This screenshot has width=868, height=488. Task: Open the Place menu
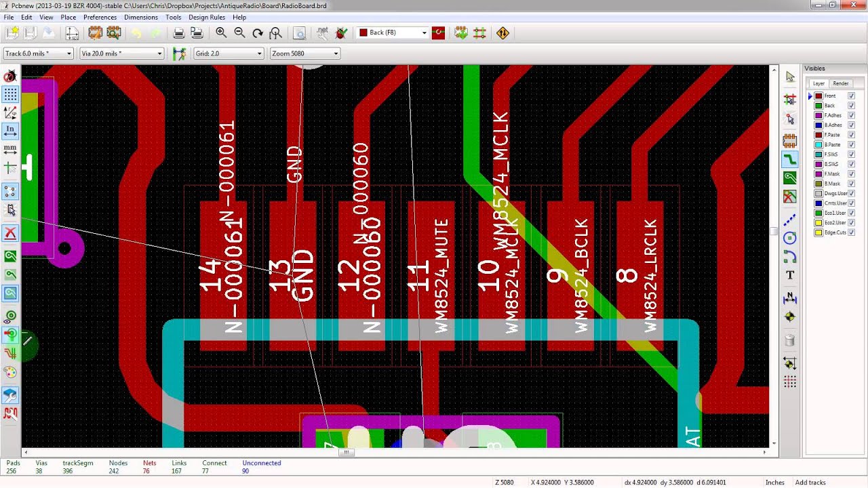pos(68,17)
